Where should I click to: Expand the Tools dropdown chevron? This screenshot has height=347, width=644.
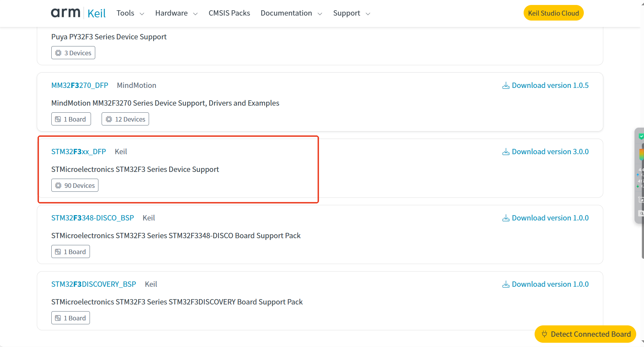pyautogui.click(x=142, y=14)
